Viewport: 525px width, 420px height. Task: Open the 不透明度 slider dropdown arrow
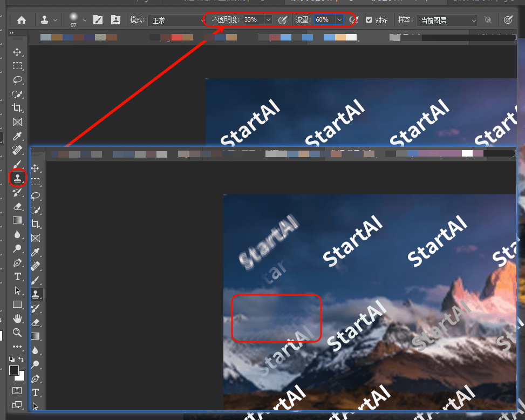[268, 19]
